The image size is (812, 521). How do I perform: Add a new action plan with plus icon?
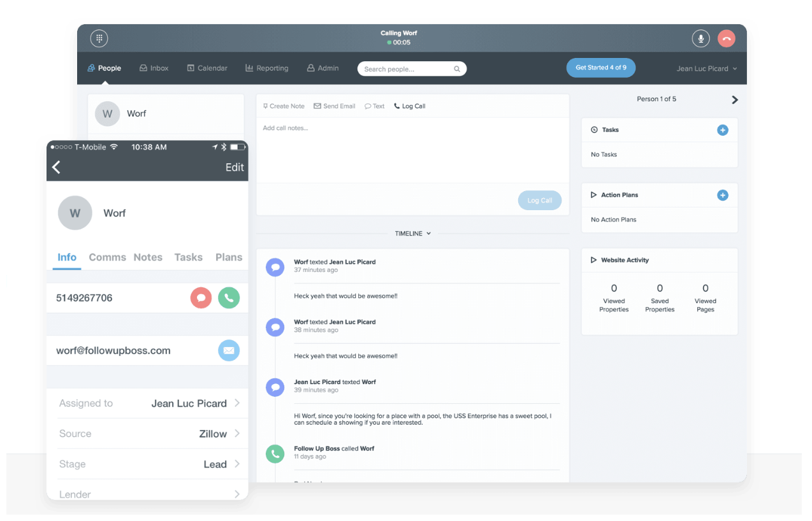[723, 195]
